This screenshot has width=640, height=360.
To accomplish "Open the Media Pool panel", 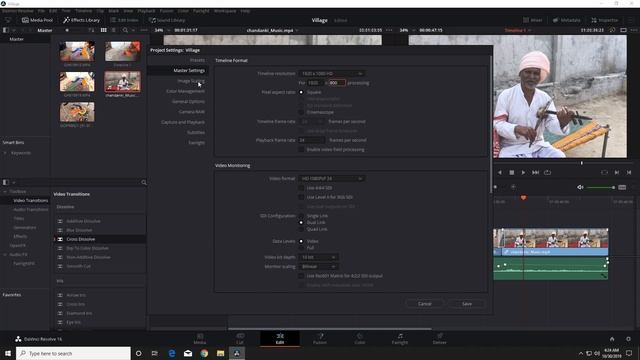I will point(37,20).
